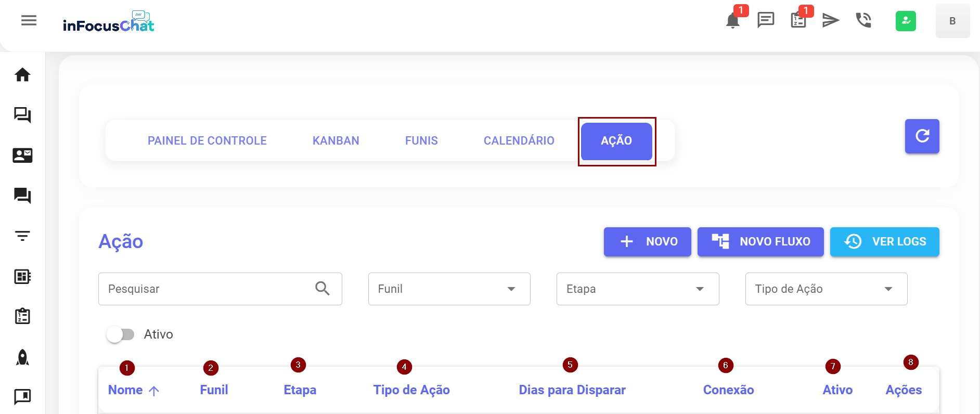Screen dimensions: 980x414
Task: Click the notifications bell icon
Action: [x=733, y=21]
